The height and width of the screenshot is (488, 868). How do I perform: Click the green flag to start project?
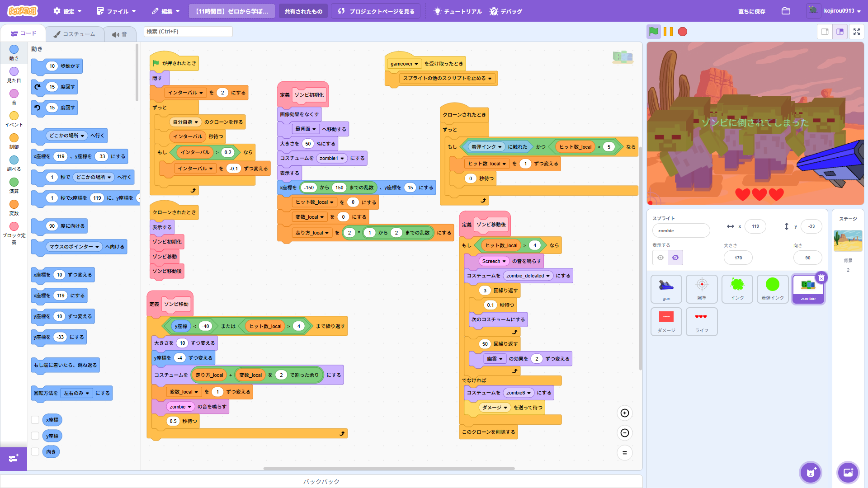654,32
